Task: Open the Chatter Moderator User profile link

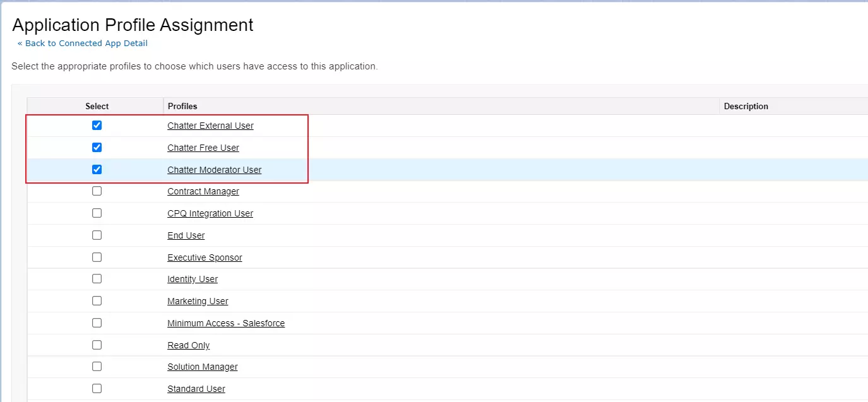Action: [x=215, y=170]
